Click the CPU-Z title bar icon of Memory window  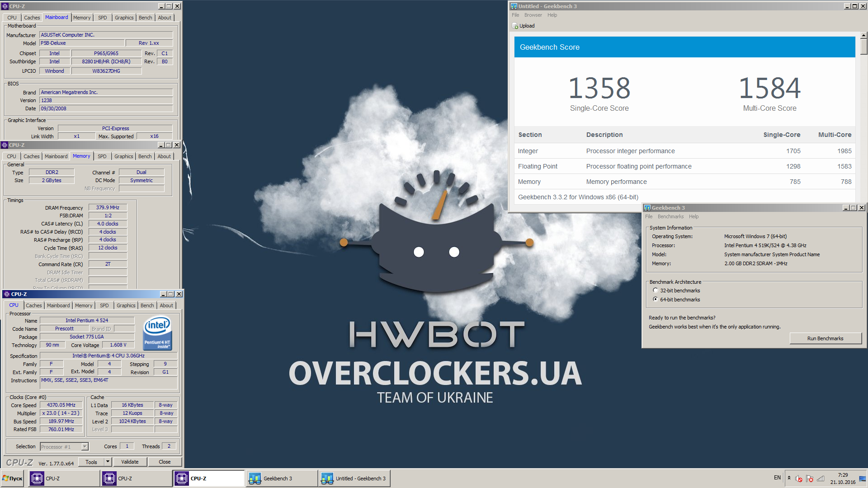(5, 145)
